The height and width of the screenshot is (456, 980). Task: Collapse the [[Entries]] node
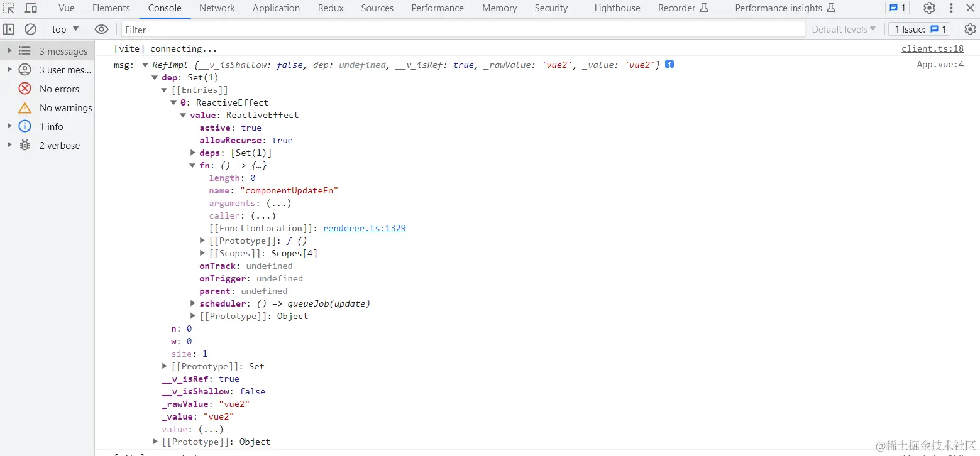click(164, 90)
